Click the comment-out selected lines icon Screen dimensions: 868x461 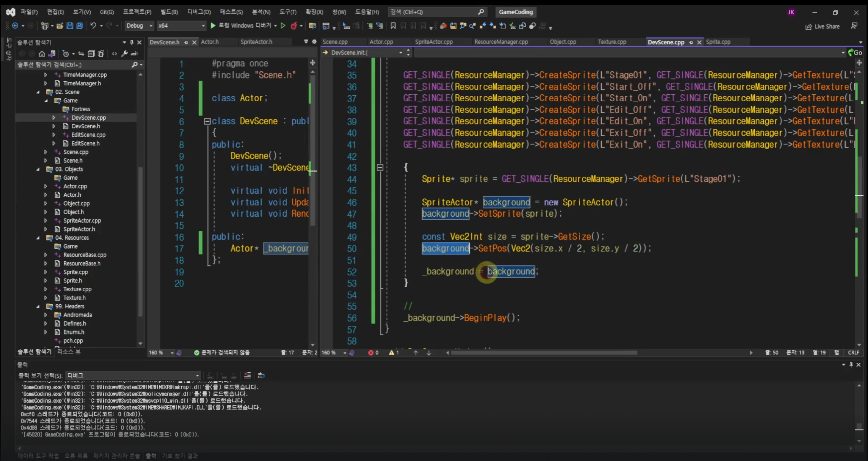click(x=370, y=25)
